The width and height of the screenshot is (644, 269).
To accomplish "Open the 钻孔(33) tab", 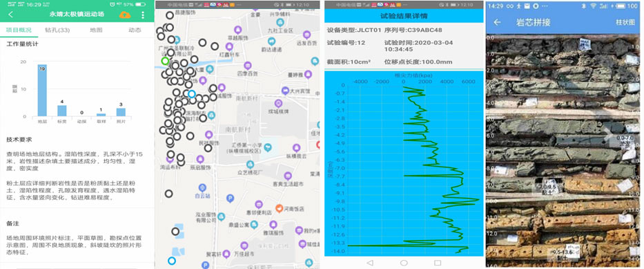I will pos(57,30).
